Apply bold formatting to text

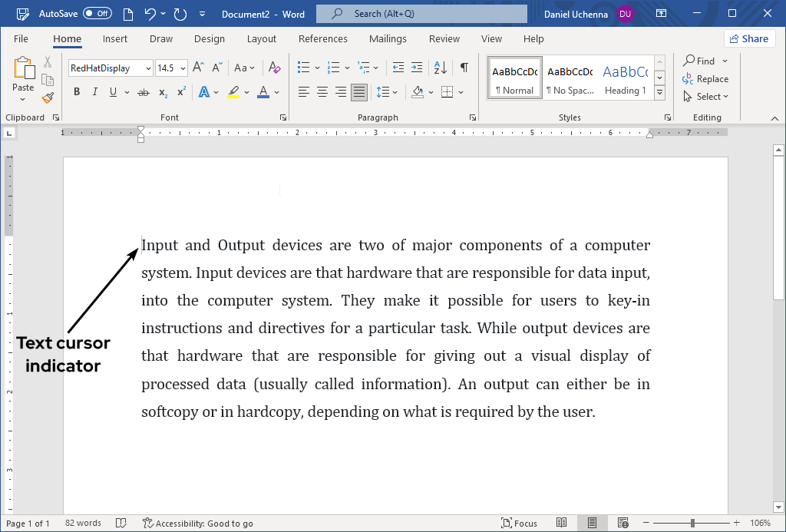[x=76, y=91]
